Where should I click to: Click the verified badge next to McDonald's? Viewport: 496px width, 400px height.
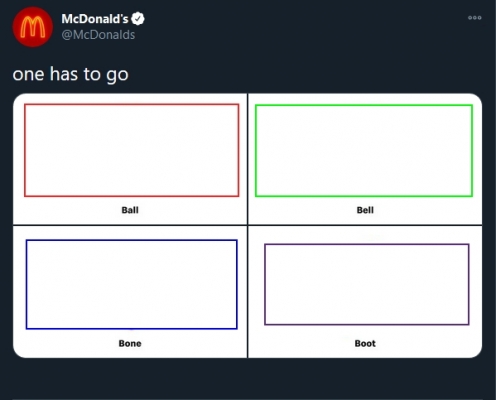[138, 19]
